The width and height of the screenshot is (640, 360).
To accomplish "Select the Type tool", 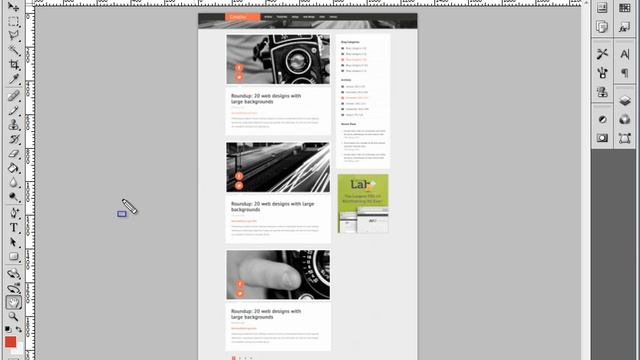I will tap(13, 227).
